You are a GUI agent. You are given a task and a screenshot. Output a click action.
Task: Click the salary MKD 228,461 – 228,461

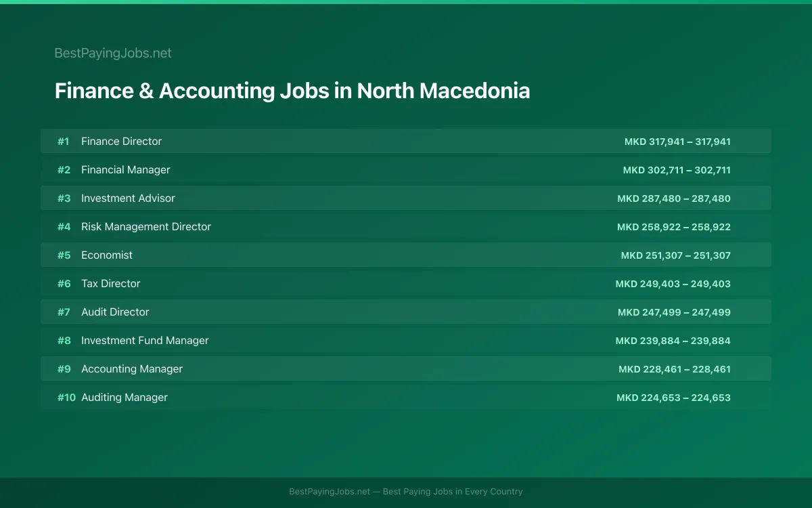tap(675, 369)
